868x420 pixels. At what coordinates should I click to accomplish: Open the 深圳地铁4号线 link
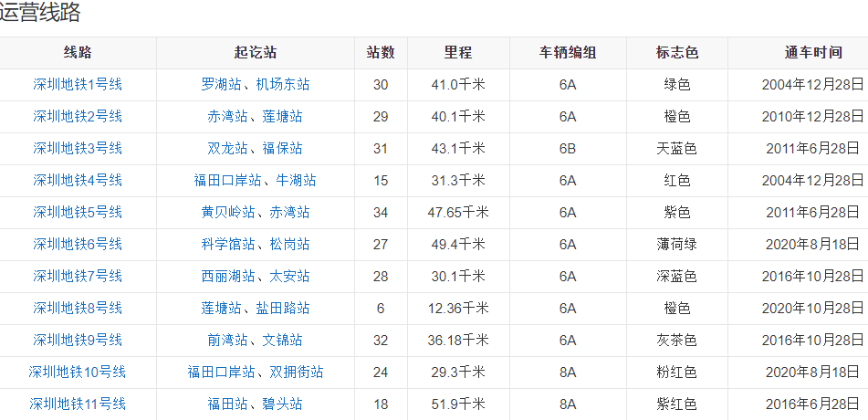pyautogui.click(x=78, y=181)
